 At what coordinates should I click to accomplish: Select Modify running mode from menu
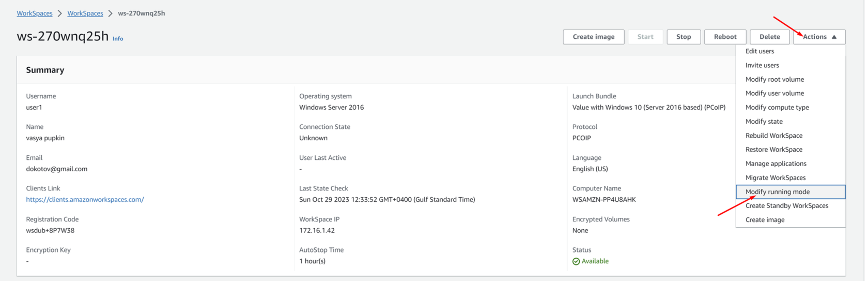pos(791,191)
